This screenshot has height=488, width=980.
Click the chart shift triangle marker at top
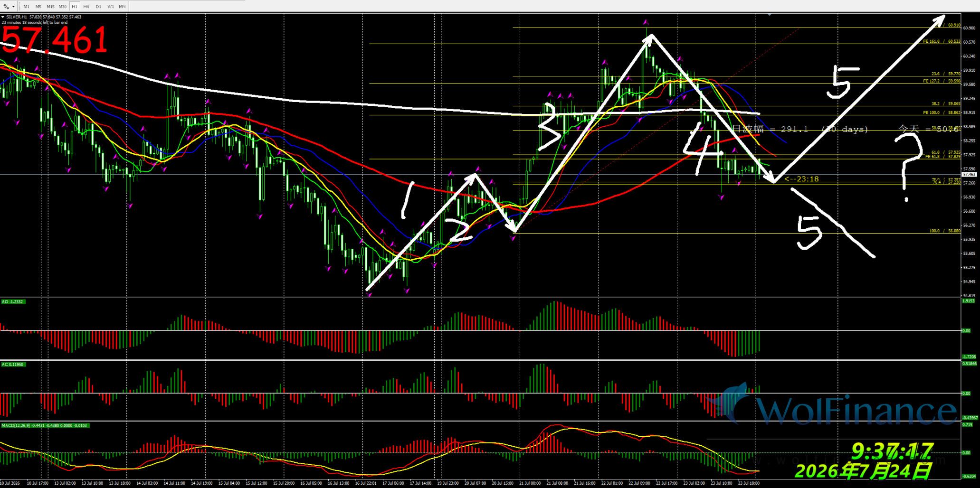770,15
